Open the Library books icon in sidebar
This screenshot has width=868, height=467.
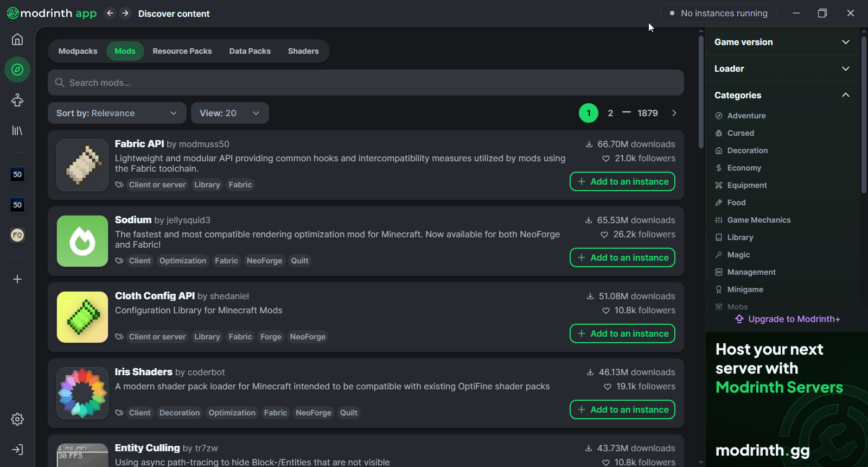[x=17, y=130]
